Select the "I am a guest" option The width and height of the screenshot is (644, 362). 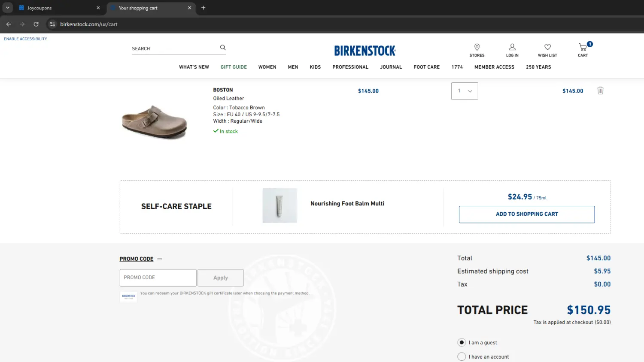pos(462,342)
